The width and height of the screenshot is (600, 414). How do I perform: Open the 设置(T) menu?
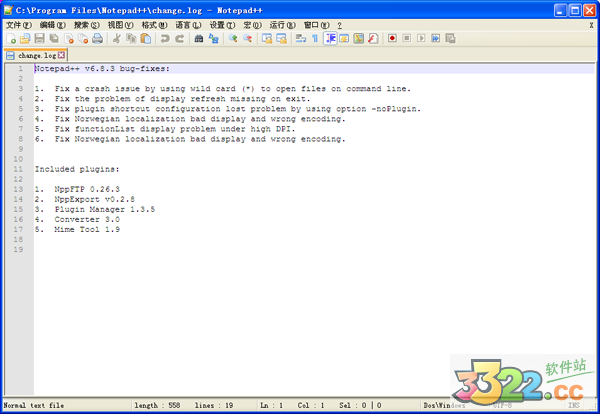coord(222,25)
